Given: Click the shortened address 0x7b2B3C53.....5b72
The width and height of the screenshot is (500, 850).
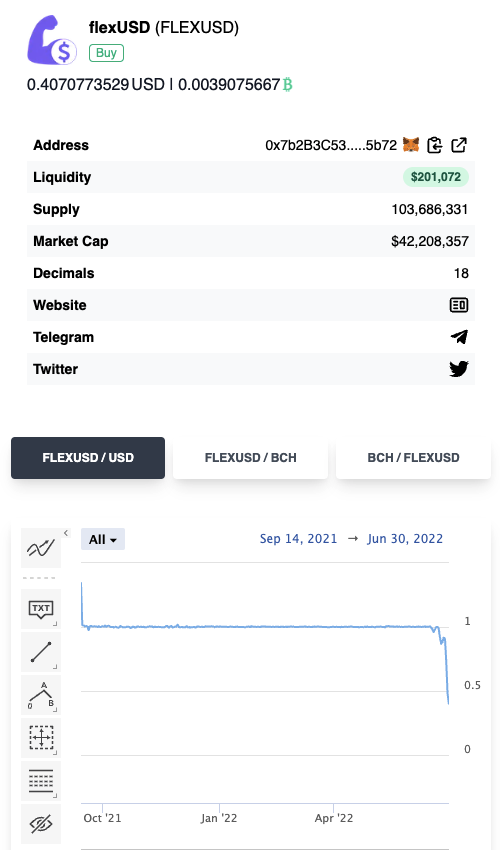Looking at the screenshot, I should [331, 145].
